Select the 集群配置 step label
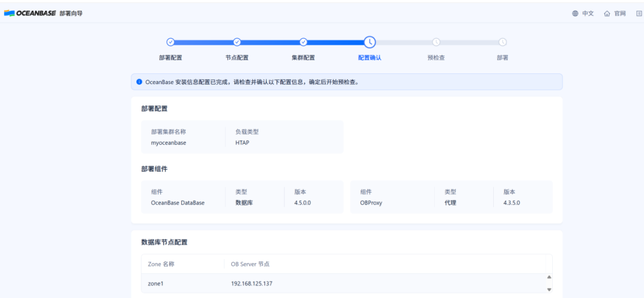Viewport: 644px width, 298px height. pyautogui.click(x=303, y=58)
